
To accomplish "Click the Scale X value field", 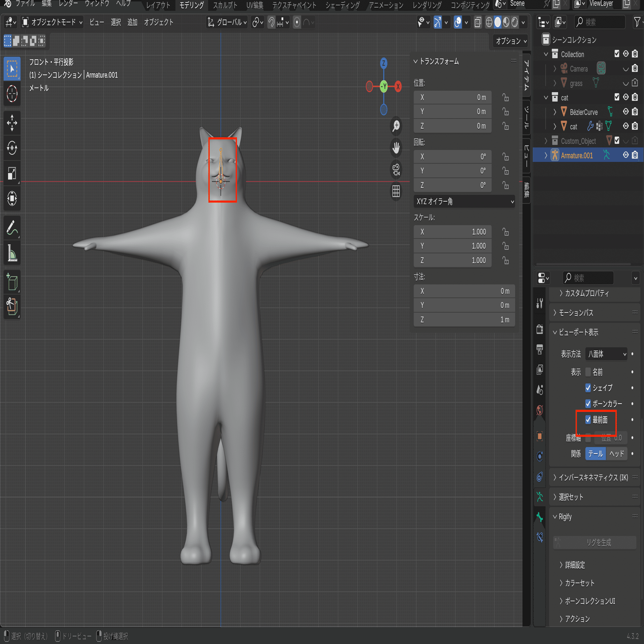I will point(452,232).
